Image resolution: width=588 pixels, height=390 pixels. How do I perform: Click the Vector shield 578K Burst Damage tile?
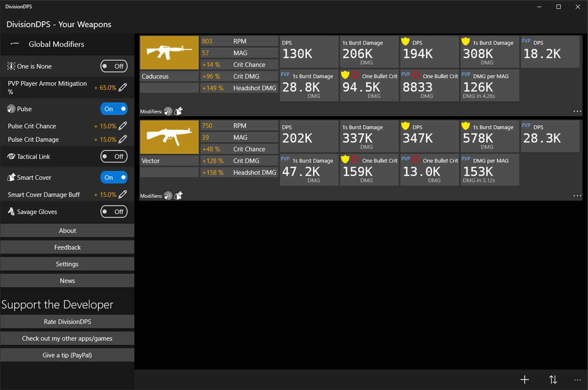[x=490, y=136]
